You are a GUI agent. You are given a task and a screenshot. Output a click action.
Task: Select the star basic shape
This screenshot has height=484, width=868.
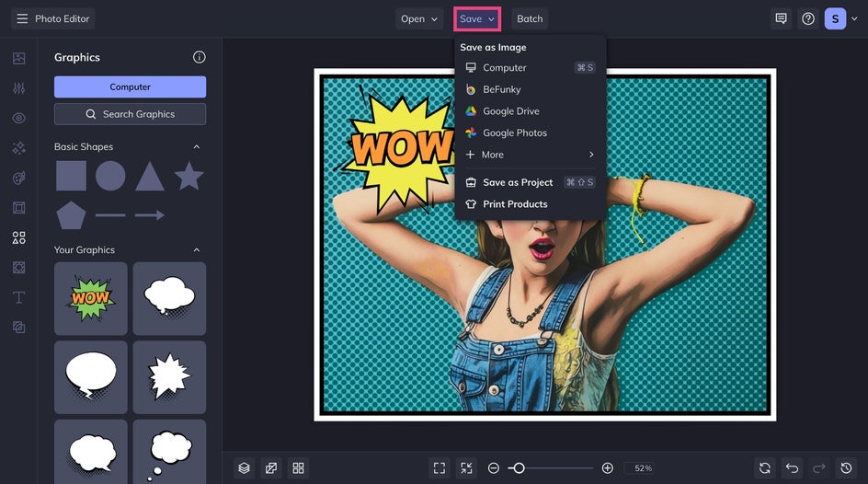[x=188, y=176]
